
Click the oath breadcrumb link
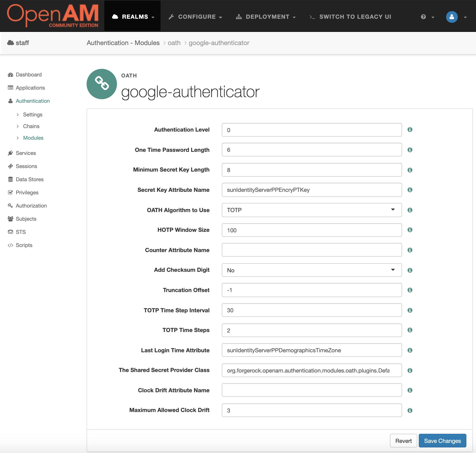(174, 43)
